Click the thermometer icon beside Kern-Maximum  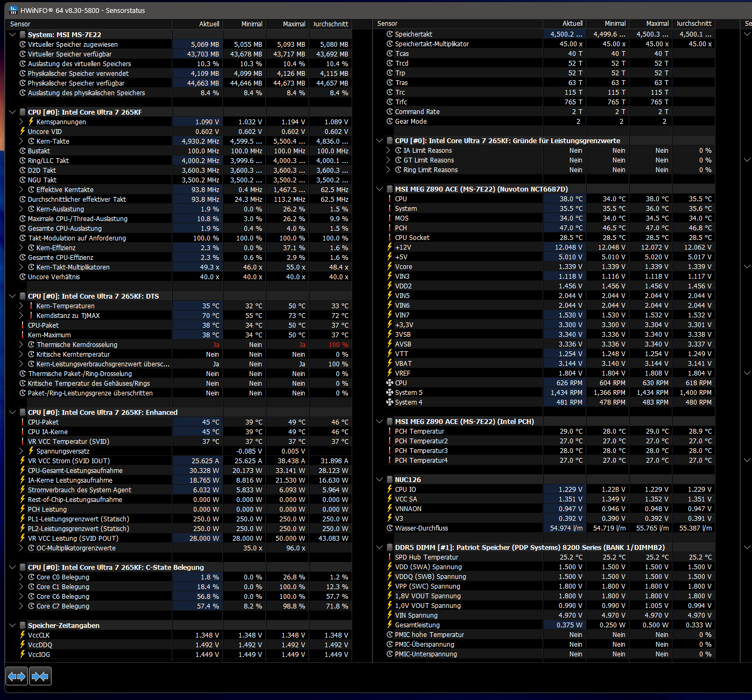(23, 335)
